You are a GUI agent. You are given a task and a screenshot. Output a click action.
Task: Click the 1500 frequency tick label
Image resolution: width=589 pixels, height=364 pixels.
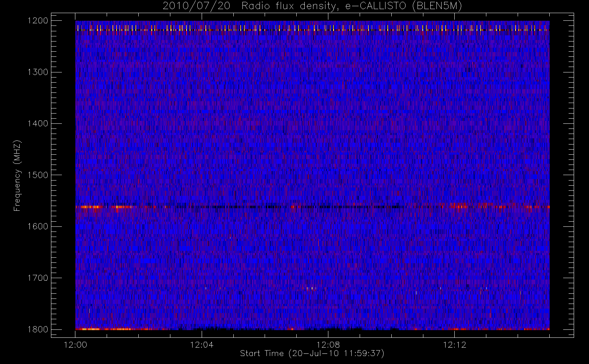coord(38,175)
